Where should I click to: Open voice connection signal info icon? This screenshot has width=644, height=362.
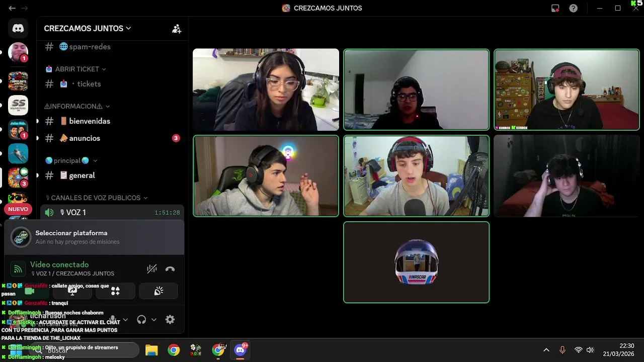[18, 269]
